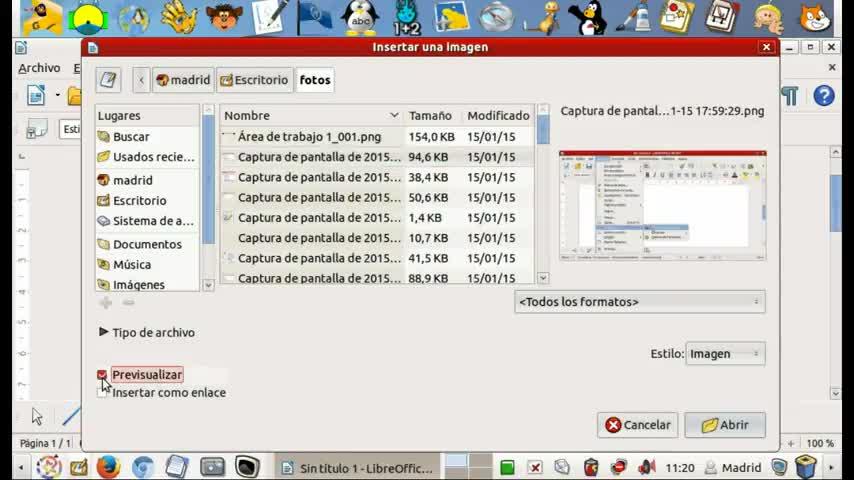Sort by the Modificado column header
Screen dimensions: 854x480
498,116
